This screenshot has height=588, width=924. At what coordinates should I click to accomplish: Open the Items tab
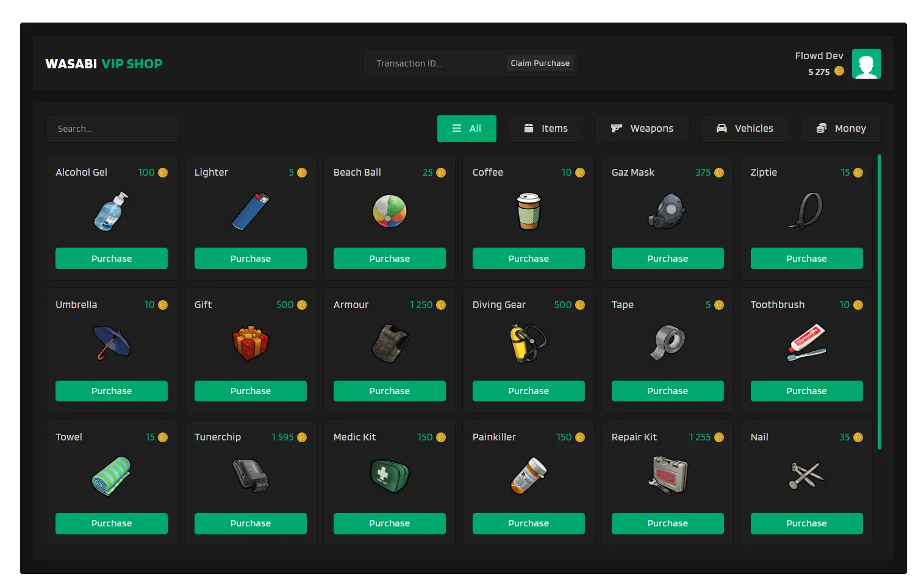pos(546,128)
